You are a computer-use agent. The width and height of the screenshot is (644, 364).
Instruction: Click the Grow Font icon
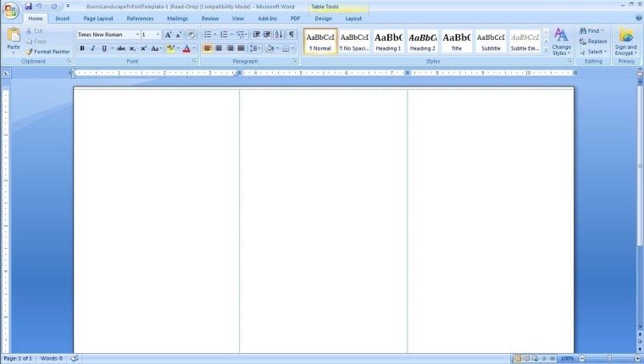[168, 35]
